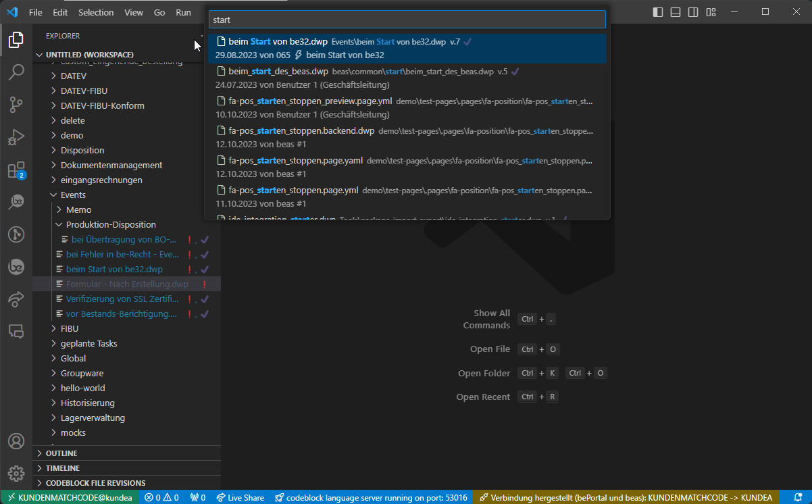
Task: Collapse the Events folder
Action: click(73, 195)
